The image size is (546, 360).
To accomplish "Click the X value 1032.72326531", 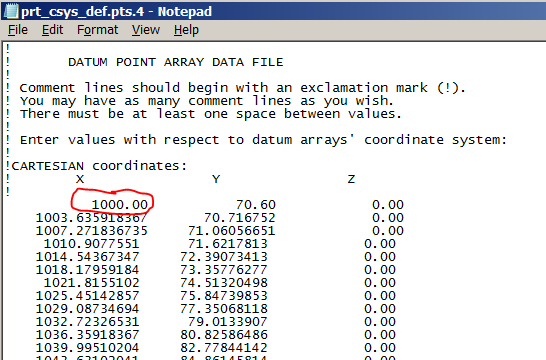I will point(87,322).
